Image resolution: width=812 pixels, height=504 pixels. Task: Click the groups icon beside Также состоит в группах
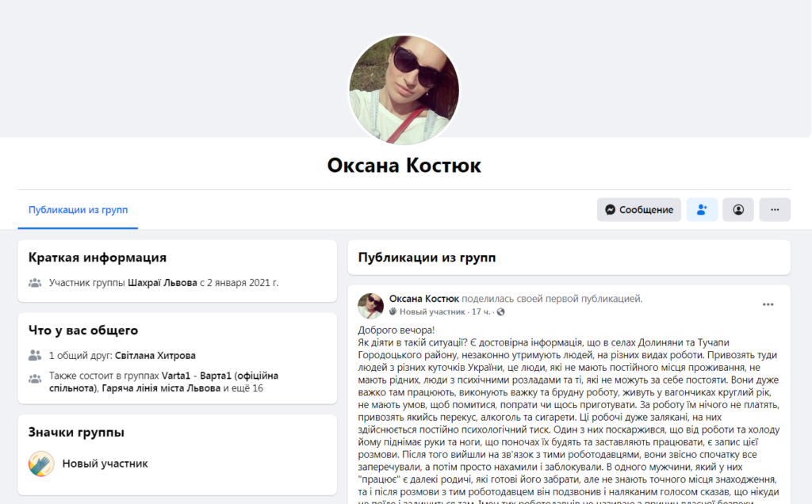point(35,379)
